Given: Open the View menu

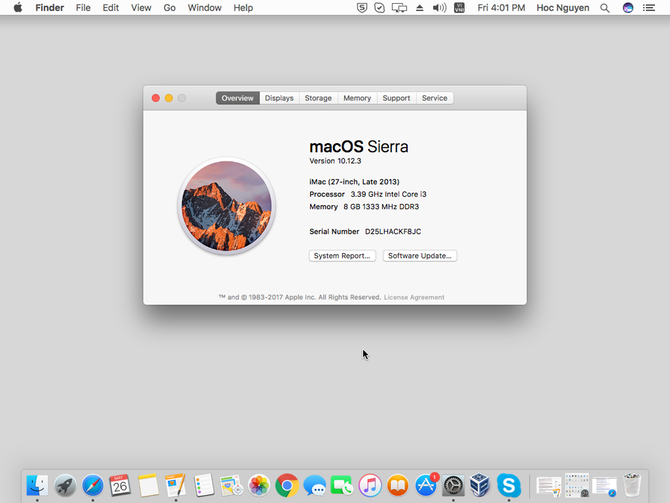Looking at the screenshot, I should 141,8.
